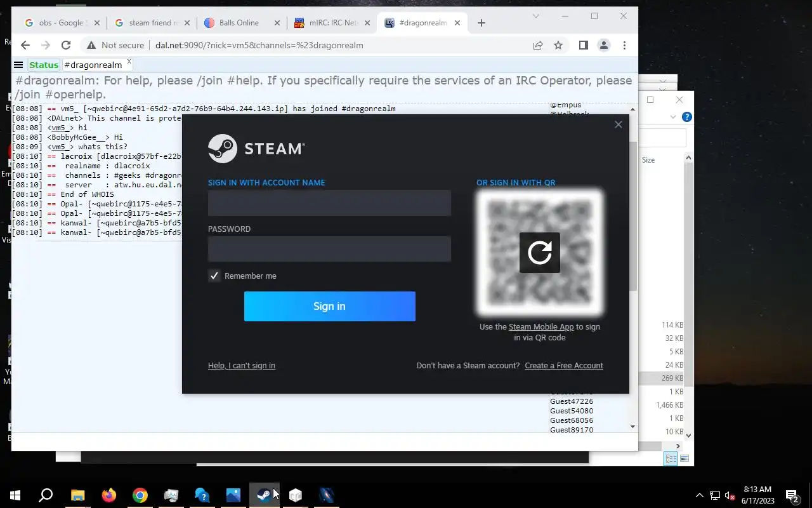
Task: Click the dal.net address bar URL
Action: click(x=259, y=45)
